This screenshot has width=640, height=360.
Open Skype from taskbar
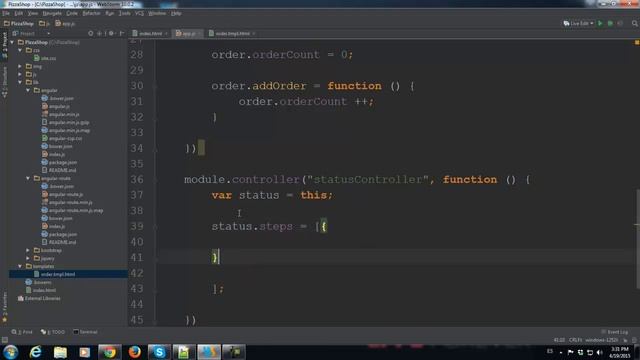159,352
